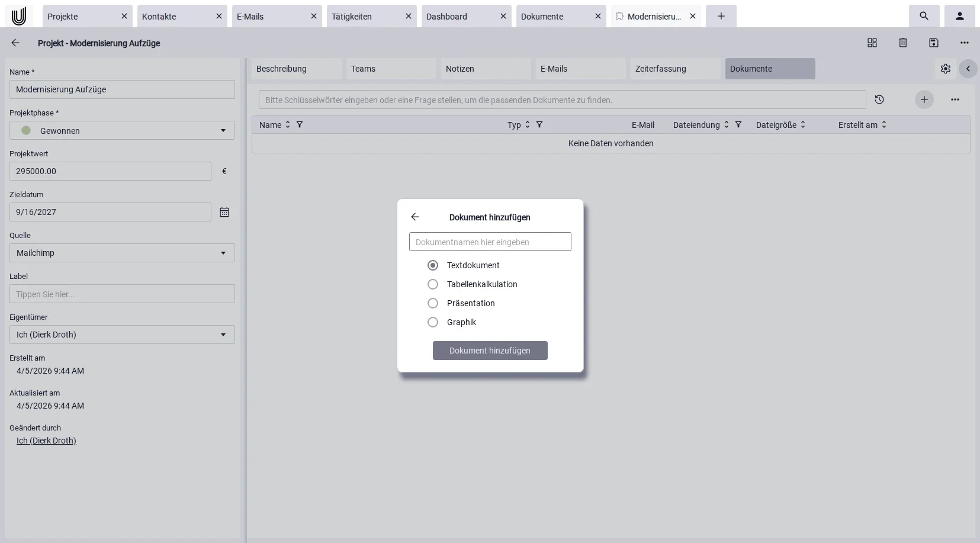Open settings gear beside Dokumente tab

click(946, 69)
